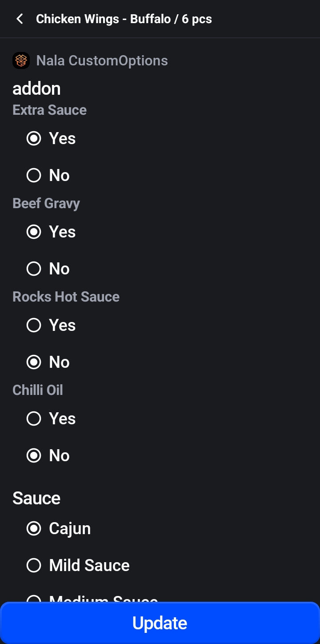Screen dimensions: 320x644
Task: Click the Nala CustomOptions title text
Action: pos(102,60)
